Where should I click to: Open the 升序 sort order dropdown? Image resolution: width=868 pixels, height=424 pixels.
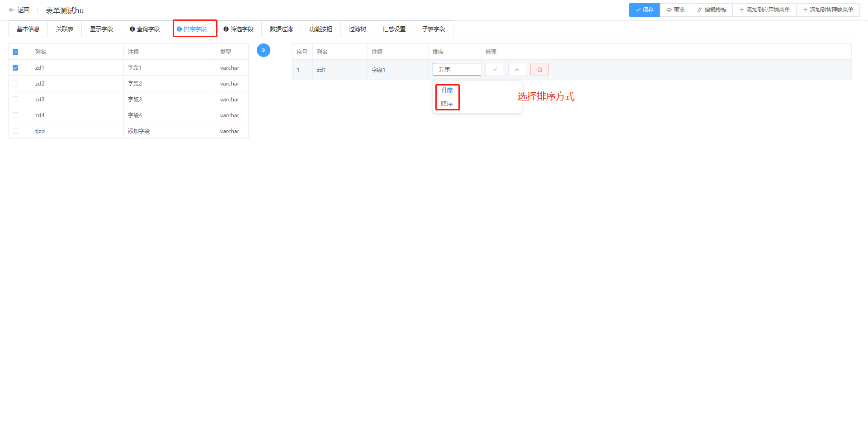coord(457,70)
